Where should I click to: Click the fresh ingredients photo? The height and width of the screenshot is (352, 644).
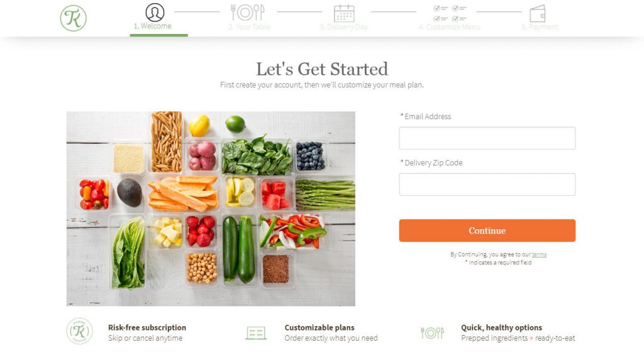[x=211, y=208]
